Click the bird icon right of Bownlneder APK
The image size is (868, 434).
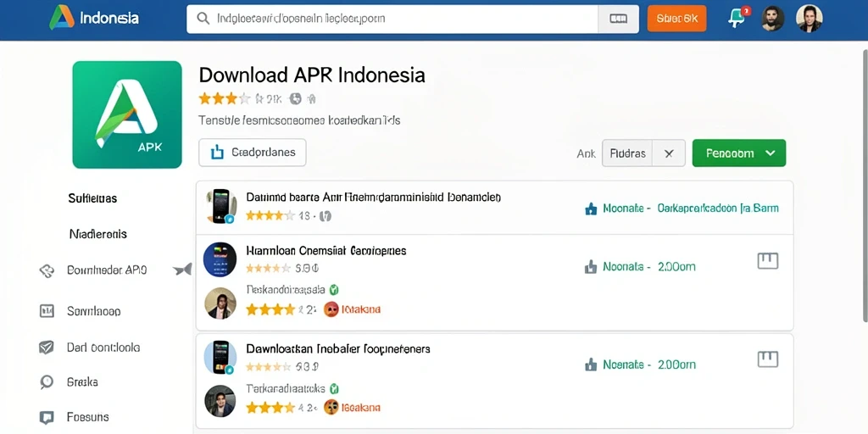(182, 270)
